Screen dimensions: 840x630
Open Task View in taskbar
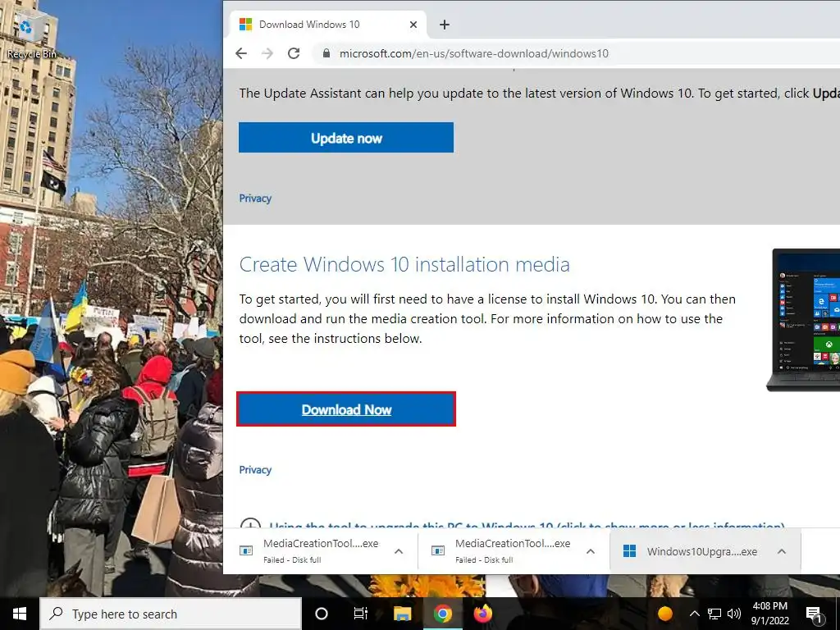click(361, 614)
